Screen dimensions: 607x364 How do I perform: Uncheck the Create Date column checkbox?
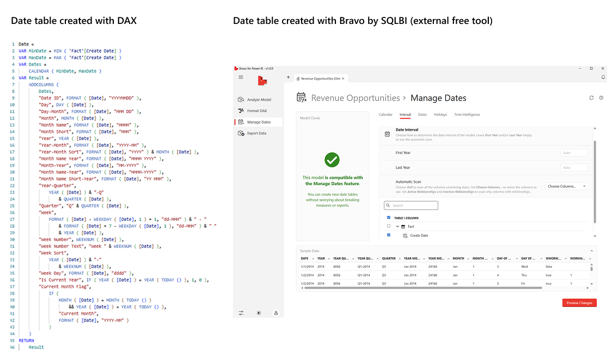389,235
